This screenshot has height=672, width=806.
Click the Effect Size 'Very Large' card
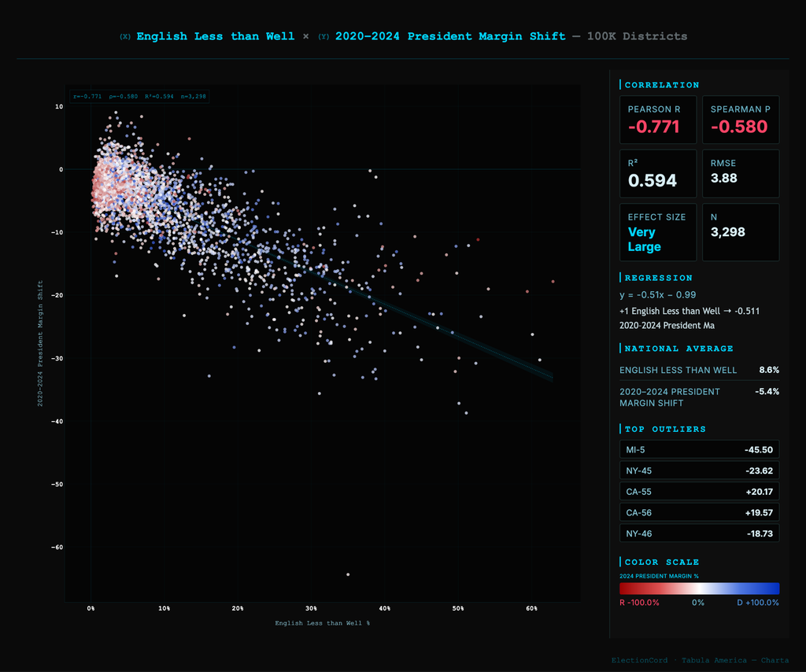658,232
